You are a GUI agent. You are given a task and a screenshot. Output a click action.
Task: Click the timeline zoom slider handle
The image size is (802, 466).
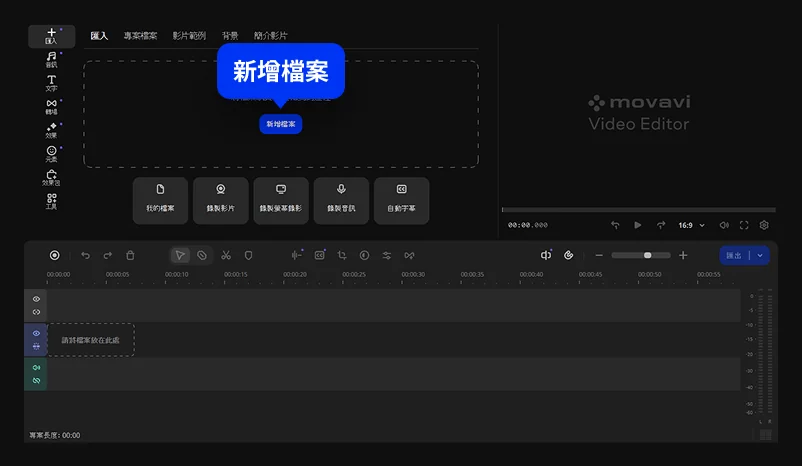(x=648, y=256)
